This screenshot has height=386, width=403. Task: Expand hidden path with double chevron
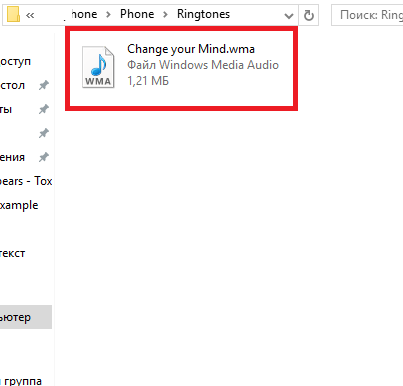coord(30,15)
